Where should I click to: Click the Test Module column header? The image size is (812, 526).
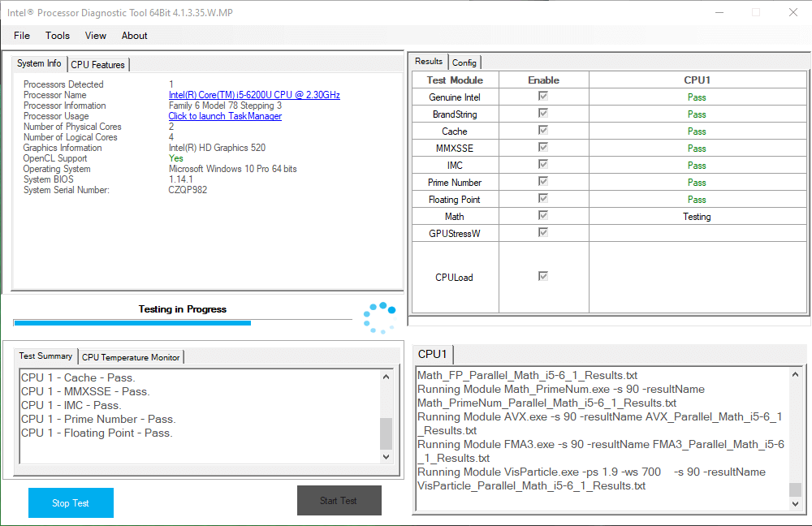(x=456, y=80)
